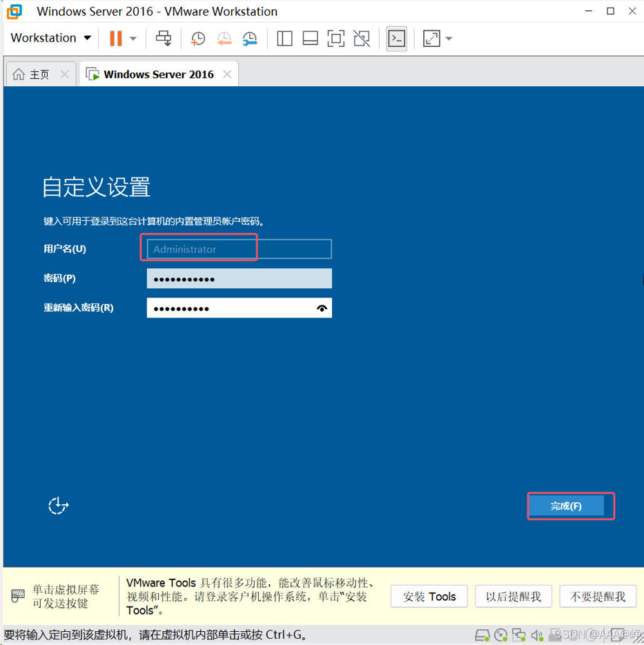This screenshot has width=644, height=645.
Task: Click the CD/DVD drive status icon
Action: (501, 635)
